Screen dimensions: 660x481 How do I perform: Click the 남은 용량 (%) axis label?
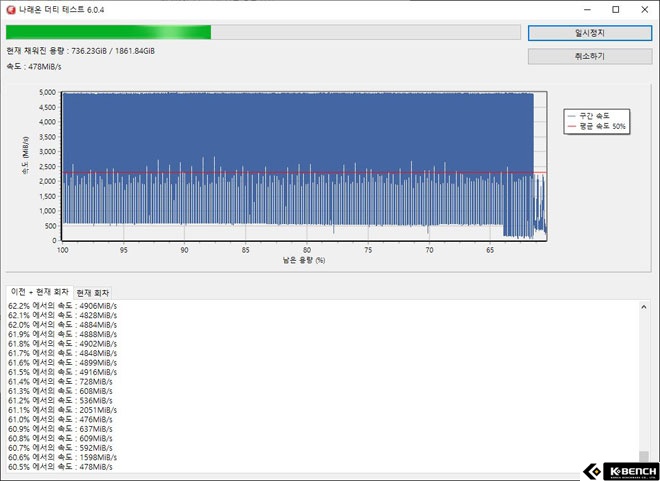click(x=303, y=260)
